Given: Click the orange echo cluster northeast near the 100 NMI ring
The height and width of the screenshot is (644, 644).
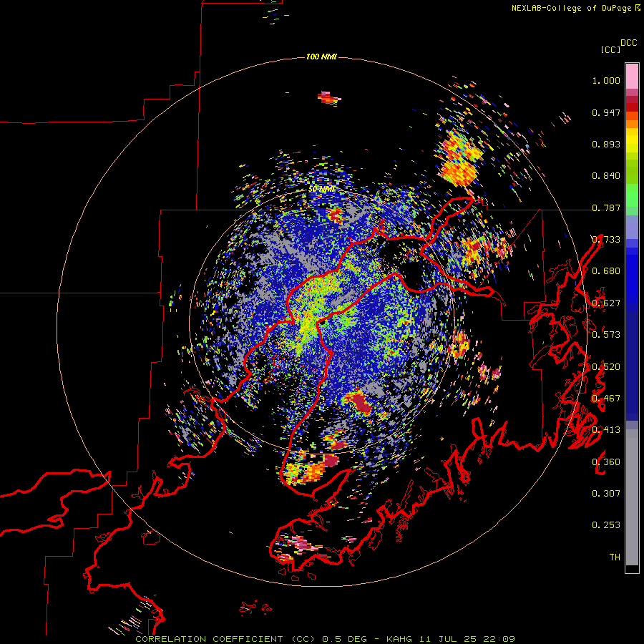Looking at the screenshot, I should click(x=459, y=158).
